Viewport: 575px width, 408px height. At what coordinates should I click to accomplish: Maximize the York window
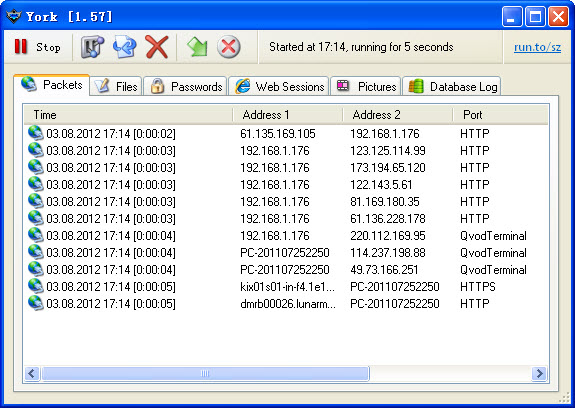click(535, 16)
